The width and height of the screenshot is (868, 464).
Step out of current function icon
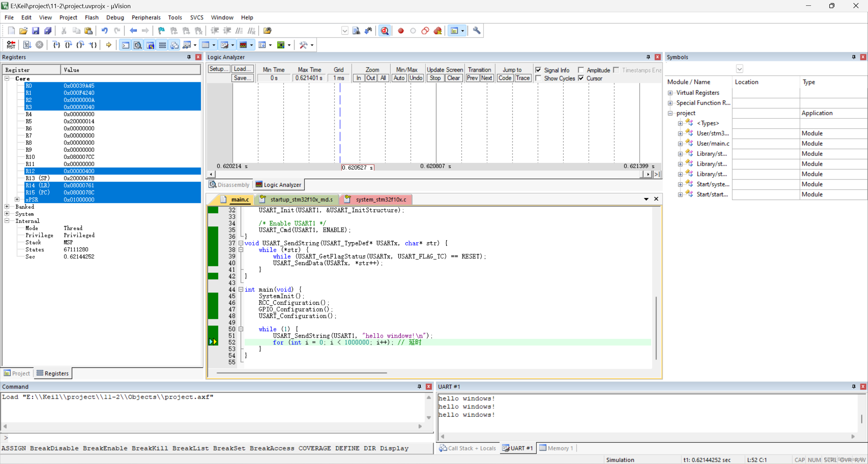[80, 45]
